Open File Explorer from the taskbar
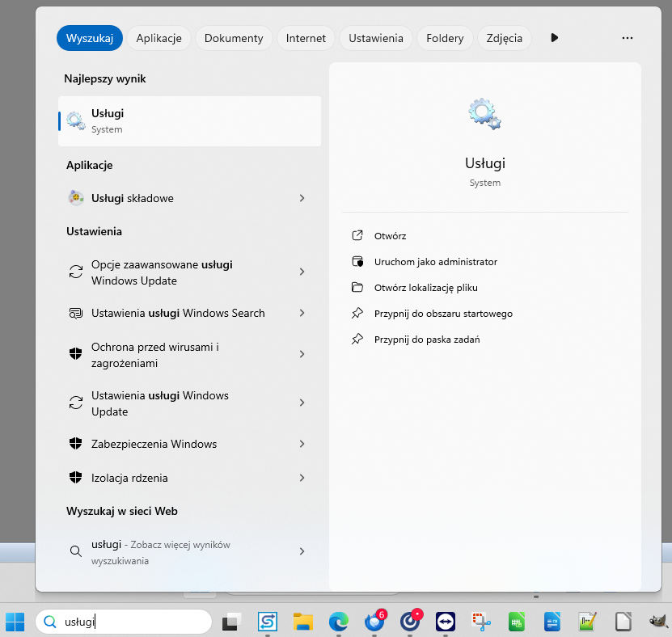Viewport: 672px width, 637px height. point(303,622)
